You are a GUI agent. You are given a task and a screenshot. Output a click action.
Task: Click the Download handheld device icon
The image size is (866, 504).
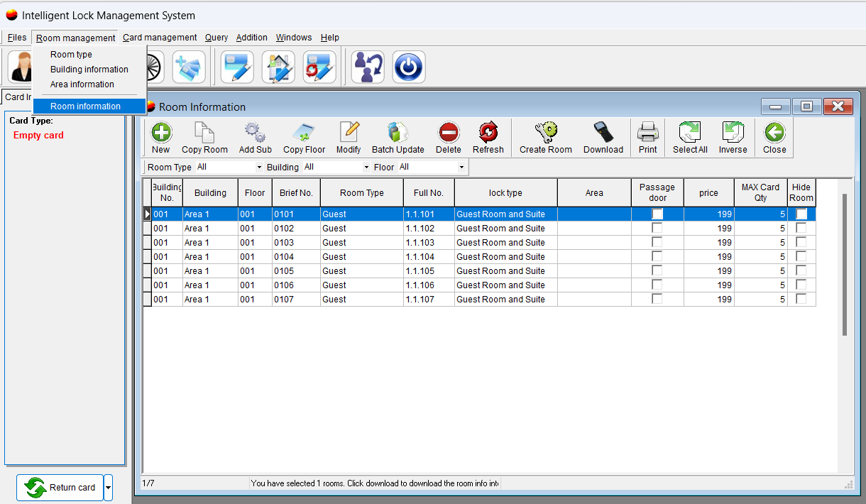[x=603, y=132]
